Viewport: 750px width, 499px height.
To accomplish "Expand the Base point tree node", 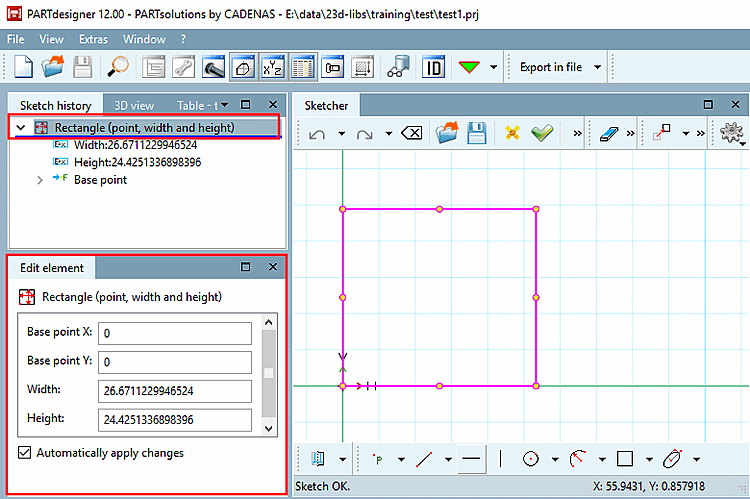I will (40, 180).
